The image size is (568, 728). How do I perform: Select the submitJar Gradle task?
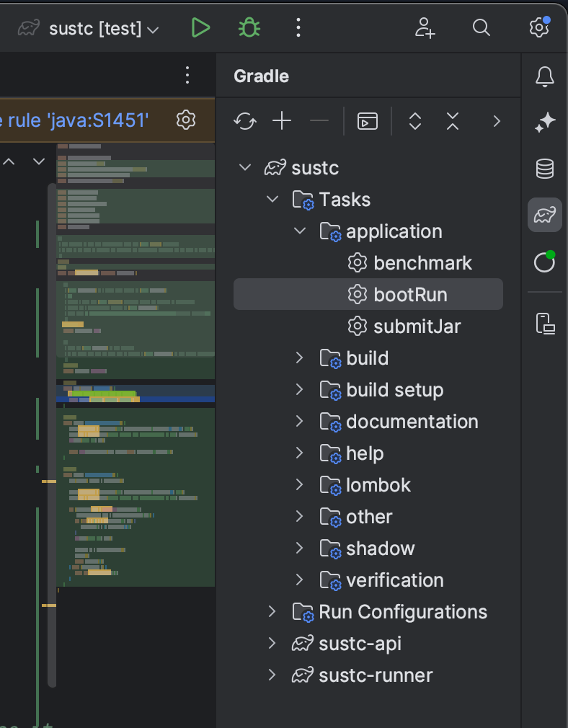tap(368, 327)
